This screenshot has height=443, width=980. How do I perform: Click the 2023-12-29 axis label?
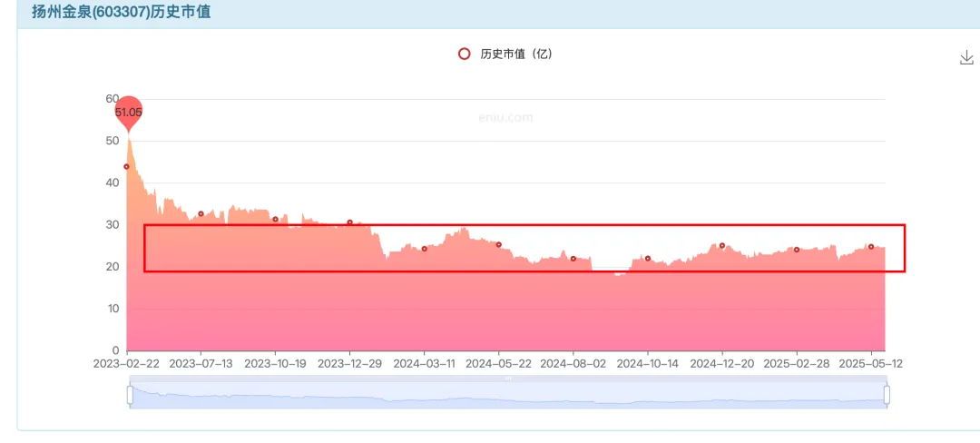(349, 364)
